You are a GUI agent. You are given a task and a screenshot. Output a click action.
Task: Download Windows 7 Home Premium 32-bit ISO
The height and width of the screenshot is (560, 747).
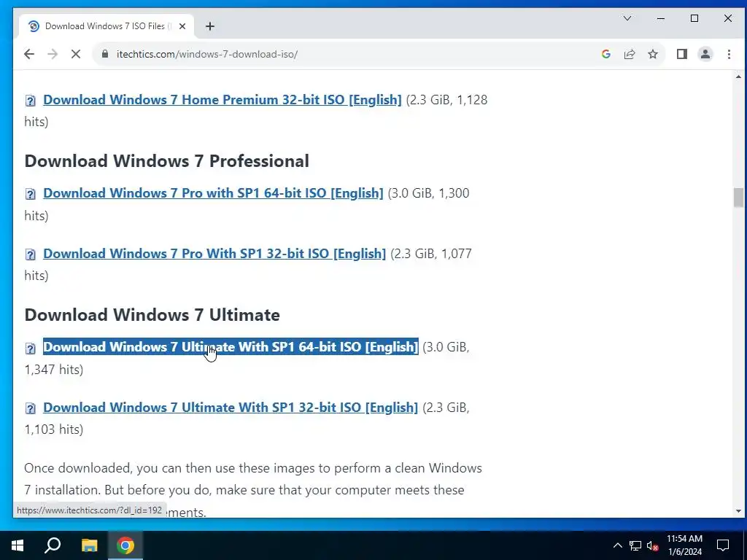tap(222, 100)
